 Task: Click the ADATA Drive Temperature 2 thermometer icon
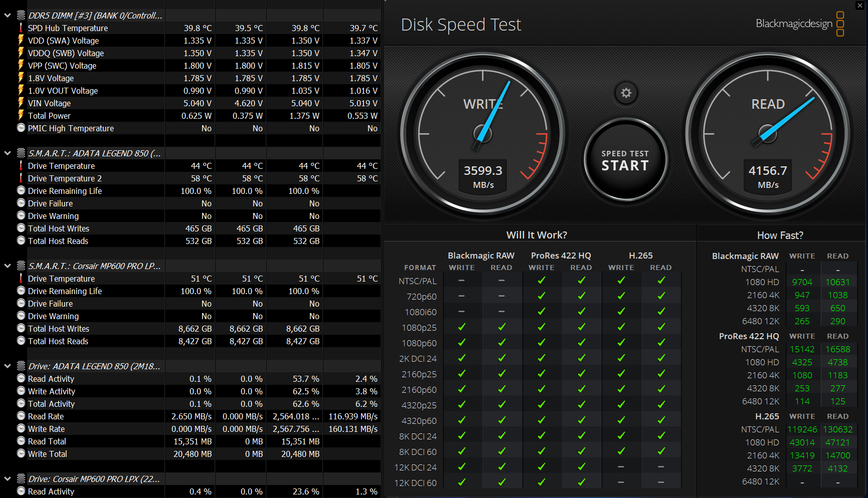[x=21, y=178]
